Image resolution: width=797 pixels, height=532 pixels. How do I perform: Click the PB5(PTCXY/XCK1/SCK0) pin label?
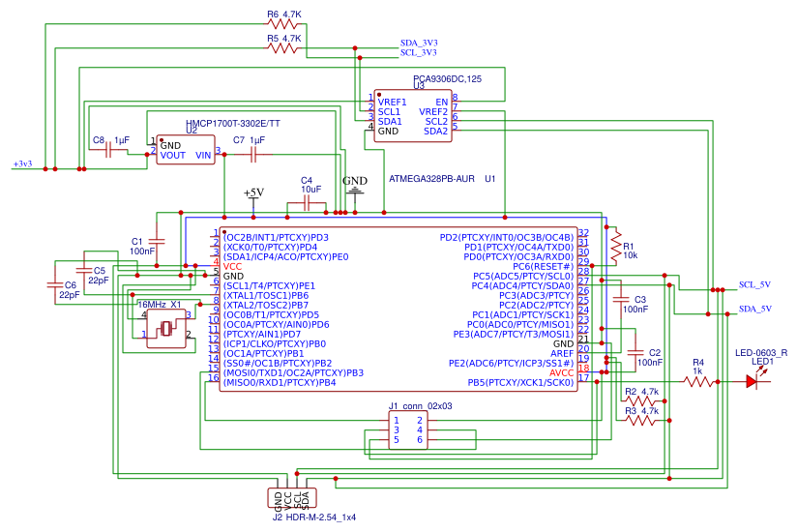[520, 382]
